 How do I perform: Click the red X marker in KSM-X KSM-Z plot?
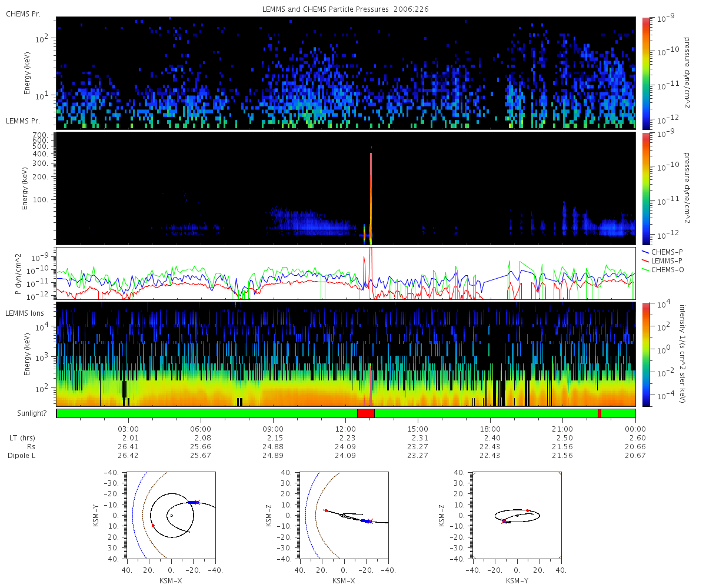click(x=371, y=521)
